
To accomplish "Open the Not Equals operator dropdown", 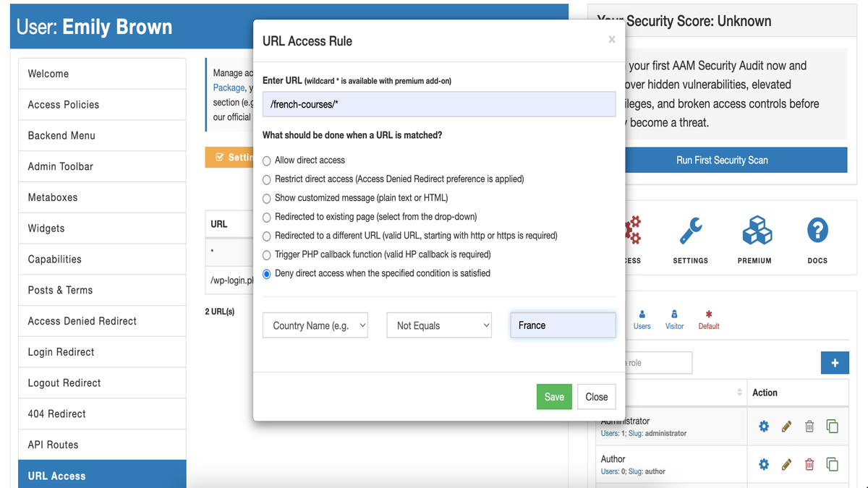I will pos(439,325).
